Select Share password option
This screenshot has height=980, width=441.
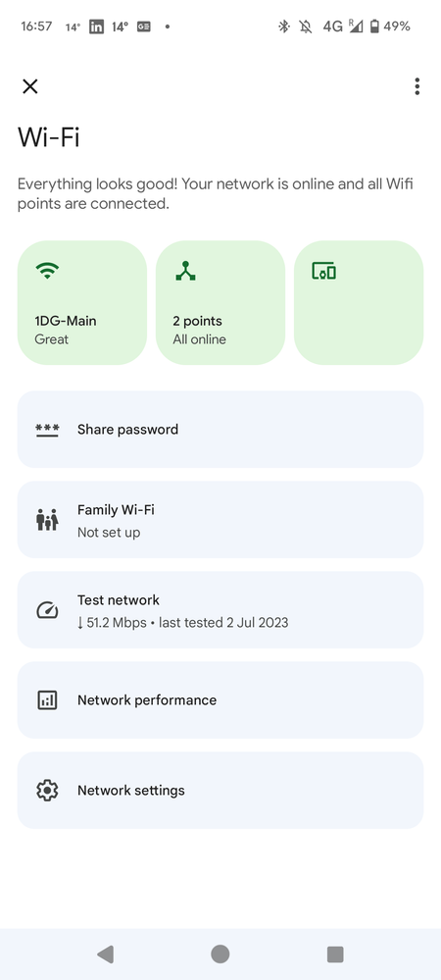click(x=220, y=430)
